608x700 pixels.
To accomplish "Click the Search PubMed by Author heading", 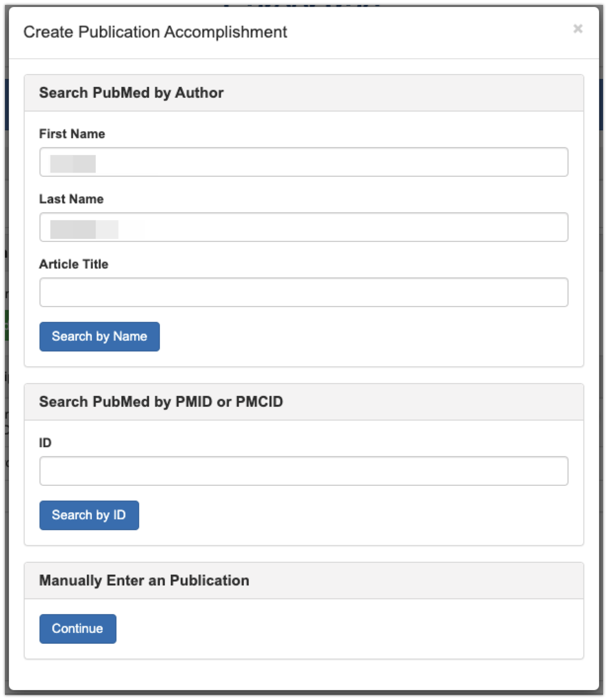I will 131,93.
